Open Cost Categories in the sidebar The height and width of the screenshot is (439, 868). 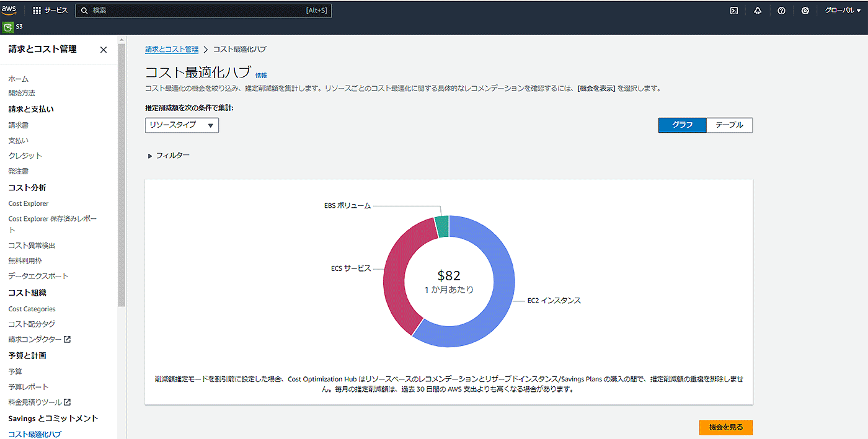click(x=32, y=309)
